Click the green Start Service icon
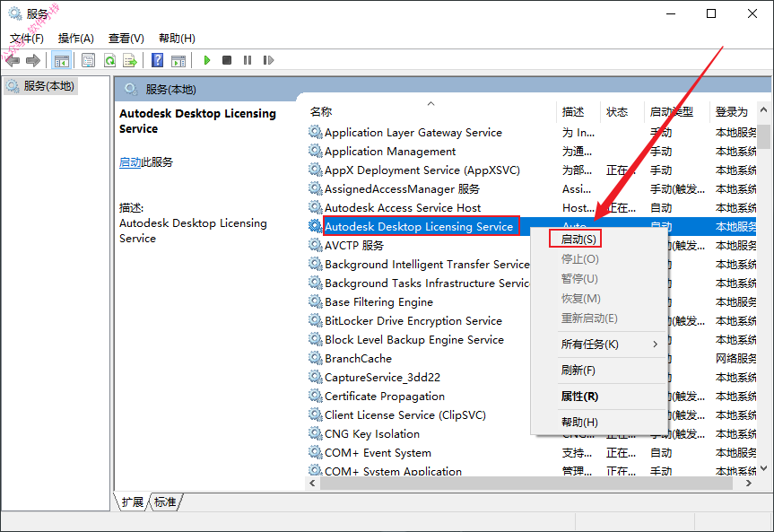This screenshot has height=532, width=774. click(207, 60)
